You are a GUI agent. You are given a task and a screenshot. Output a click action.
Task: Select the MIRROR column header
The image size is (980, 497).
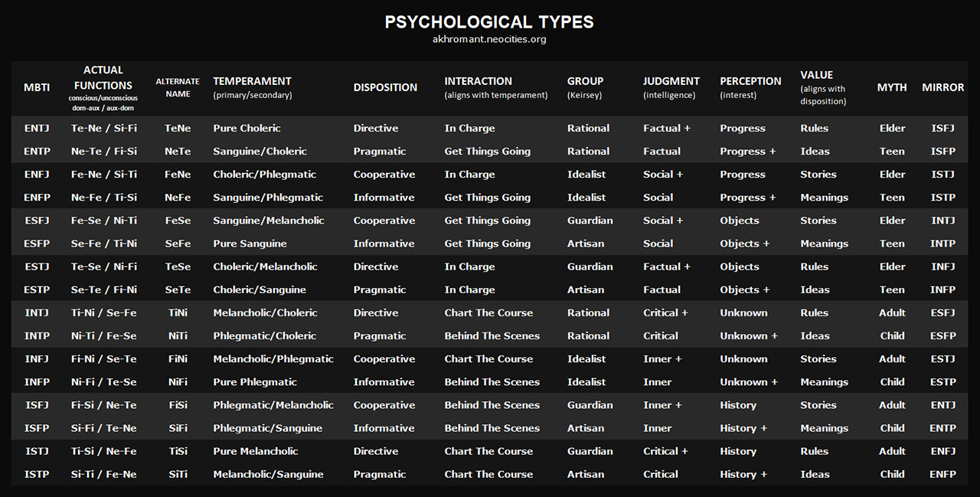pyautogui.click(x=942, y=87)
